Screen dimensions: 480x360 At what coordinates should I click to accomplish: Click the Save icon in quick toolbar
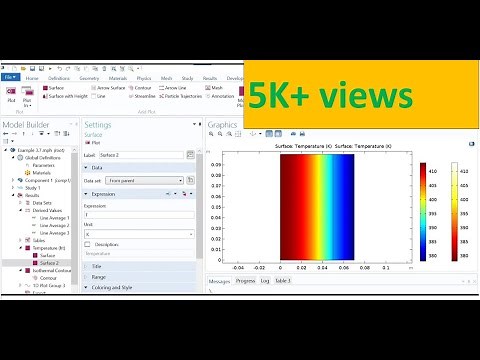point(32,69)
